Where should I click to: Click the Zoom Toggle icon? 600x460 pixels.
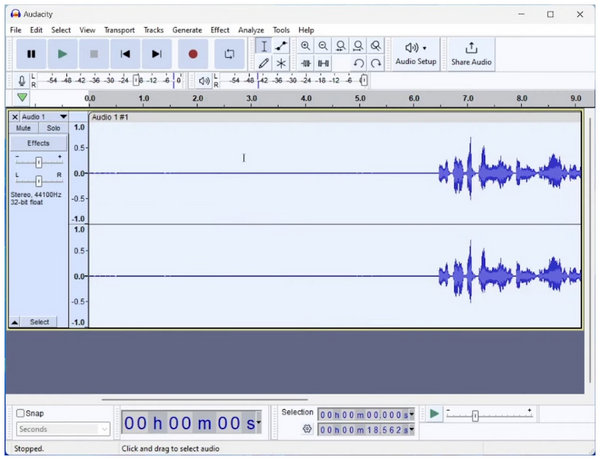click(x=376, y=46)
